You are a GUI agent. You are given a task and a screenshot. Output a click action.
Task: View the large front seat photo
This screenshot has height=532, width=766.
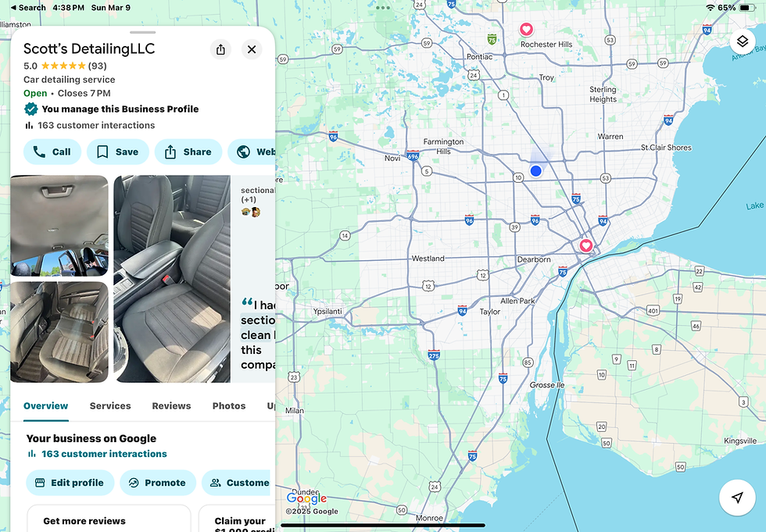pyautogui.click(x=172, y=279)
